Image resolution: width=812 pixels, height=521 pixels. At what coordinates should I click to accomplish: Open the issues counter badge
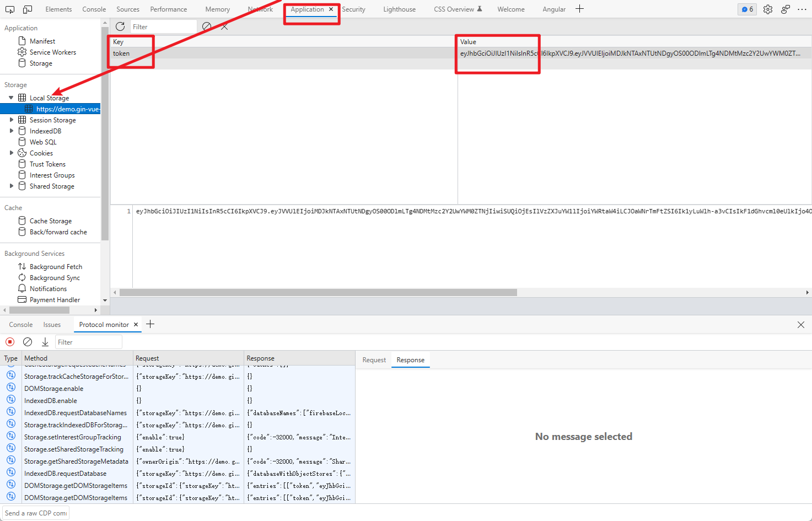747,9
